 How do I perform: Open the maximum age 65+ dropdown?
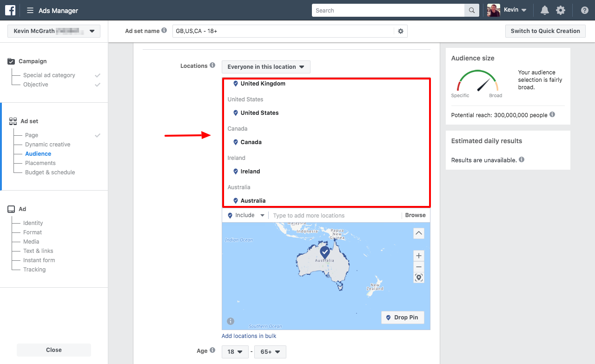coord(270,352)
